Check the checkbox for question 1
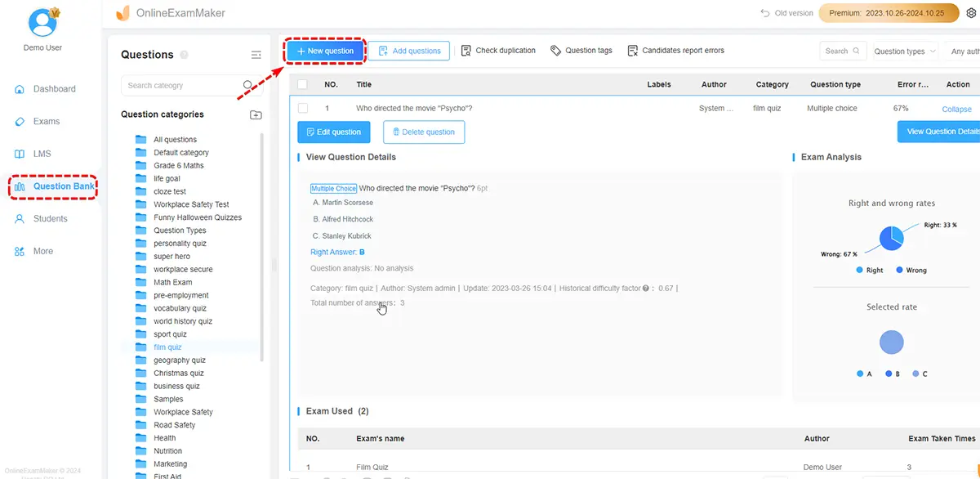This screenshot has width=980, height=479. 303,108
